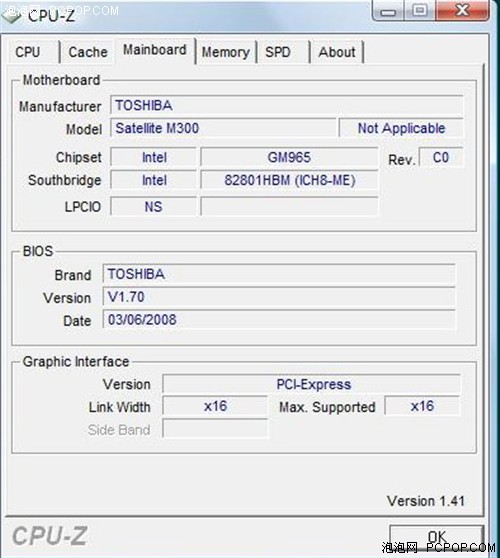Click the Not Applicable model revision field

tap(401, 128)
